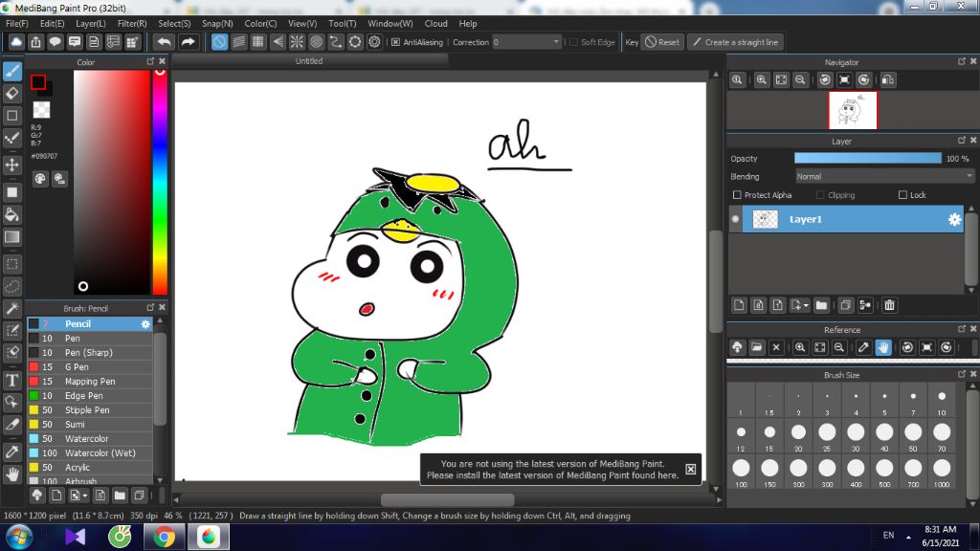Select the Hand tool
Viewport: 980px width, 551px height.
(12, 474)
